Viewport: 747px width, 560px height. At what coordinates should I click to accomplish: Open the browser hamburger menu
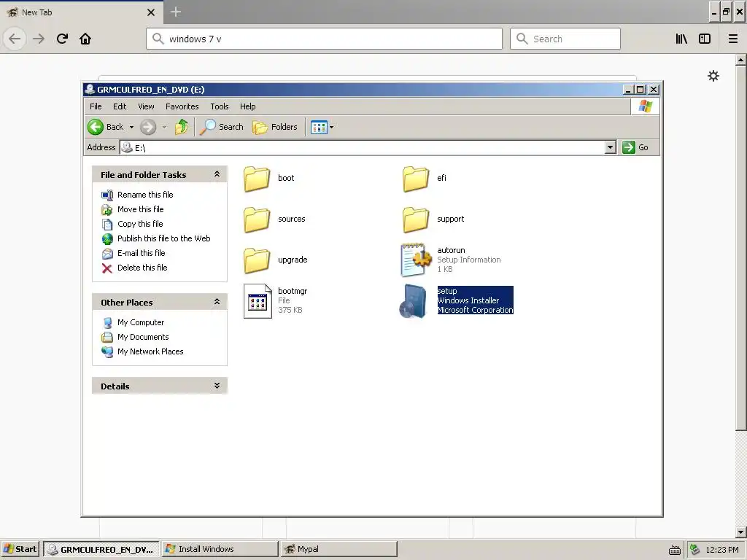pyautogui.click(x=733, y=39)
